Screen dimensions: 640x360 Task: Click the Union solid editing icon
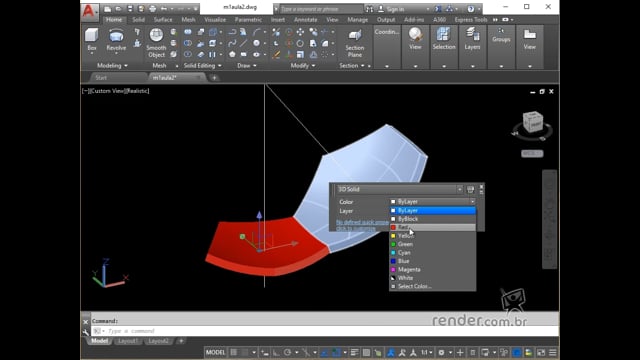[188, 32]
